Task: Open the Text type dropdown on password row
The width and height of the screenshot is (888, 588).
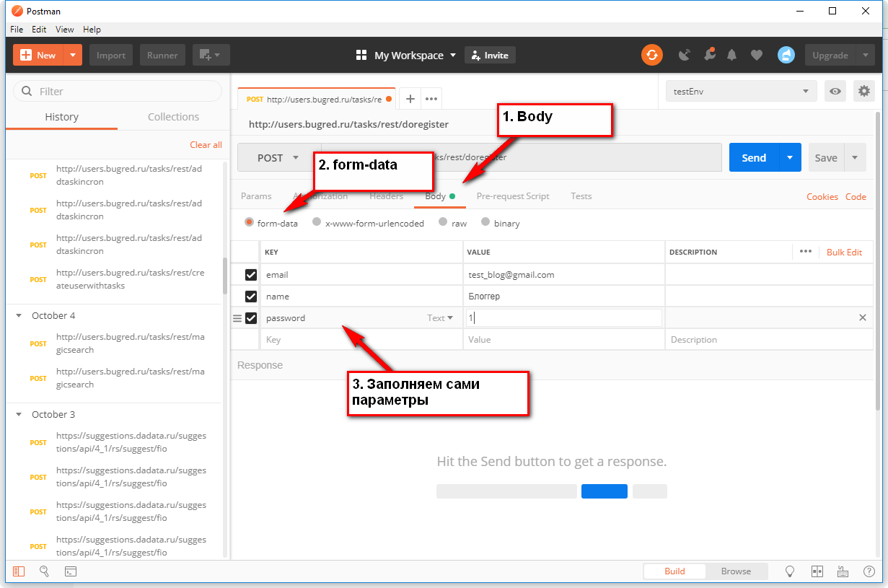Action: [x=440, y=318]
